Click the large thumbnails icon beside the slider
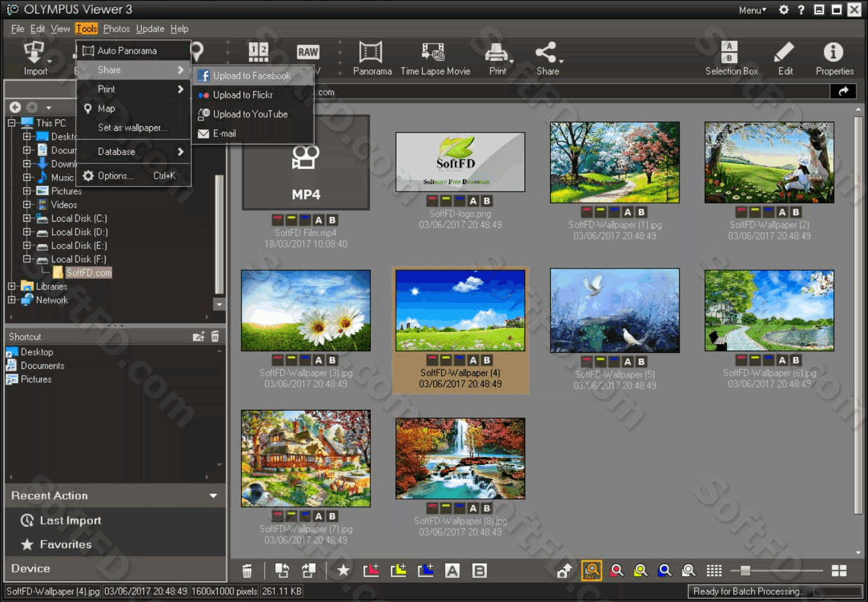The image size is (868, 602). 839,570
